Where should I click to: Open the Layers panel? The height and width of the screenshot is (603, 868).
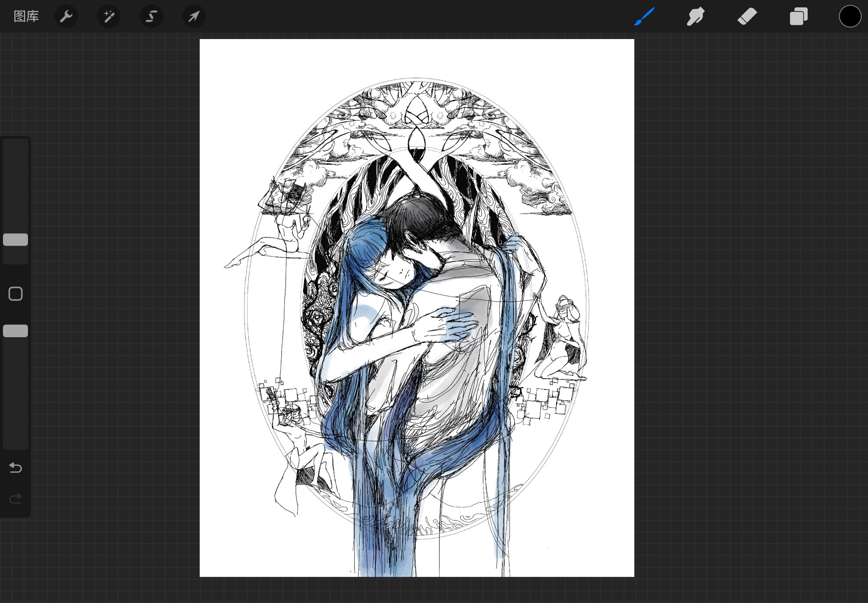point(799,16)
